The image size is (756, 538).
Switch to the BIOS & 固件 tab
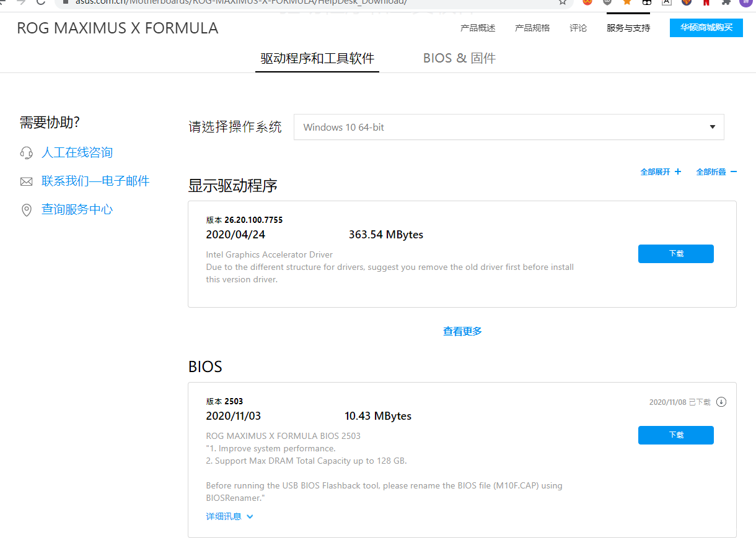click(459, 58)
